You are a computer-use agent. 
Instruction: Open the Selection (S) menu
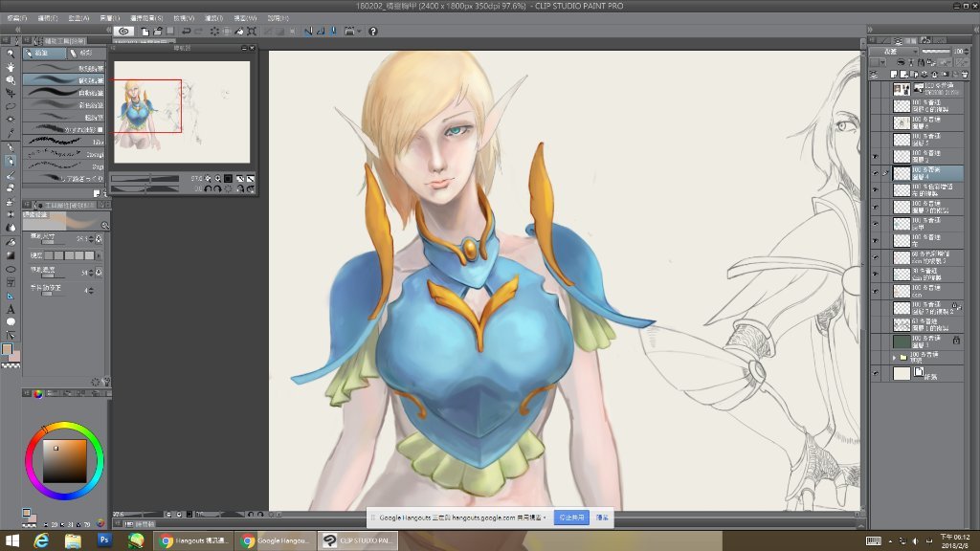coord(146,18)
